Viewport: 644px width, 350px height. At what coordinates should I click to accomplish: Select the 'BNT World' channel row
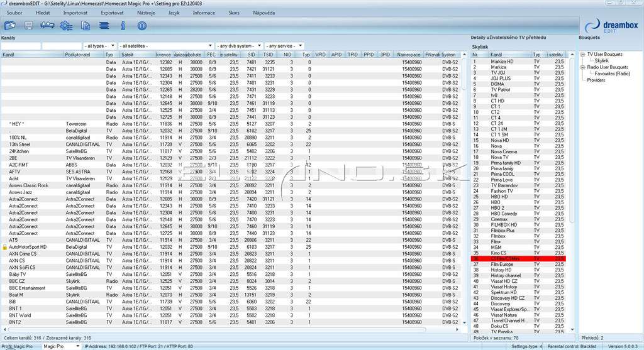coord(231,315)
